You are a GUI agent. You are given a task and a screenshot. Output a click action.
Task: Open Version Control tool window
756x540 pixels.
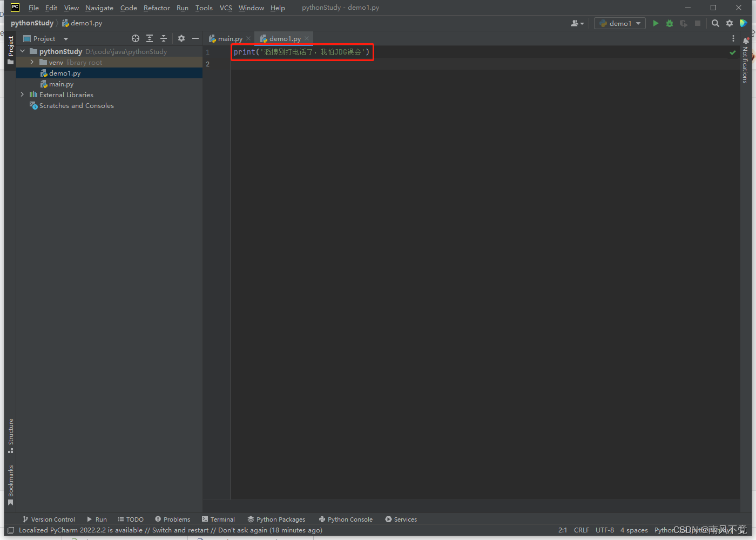(x=49, y=519)
